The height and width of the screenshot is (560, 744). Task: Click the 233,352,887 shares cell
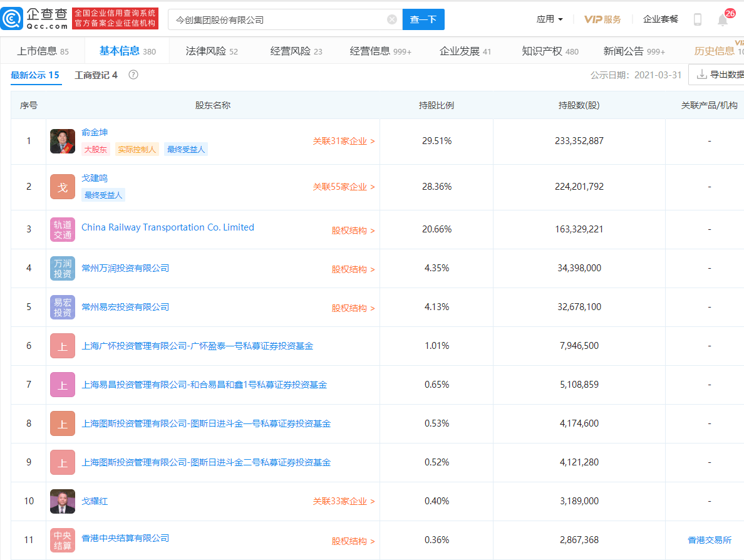click(579, 141)
